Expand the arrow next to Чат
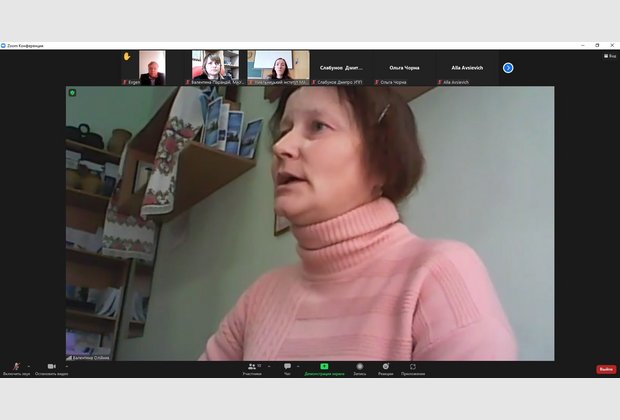Image resolution: width=620 pixels, height=420 pixels. tap(298, 366)
